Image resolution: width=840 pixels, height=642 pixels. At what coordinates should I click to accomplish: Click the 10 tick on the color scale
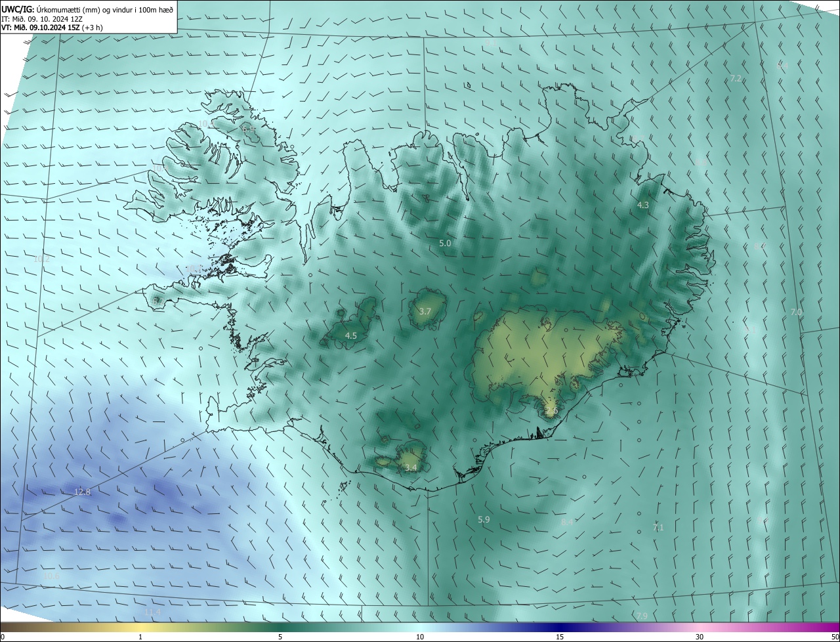coord(420,637)
